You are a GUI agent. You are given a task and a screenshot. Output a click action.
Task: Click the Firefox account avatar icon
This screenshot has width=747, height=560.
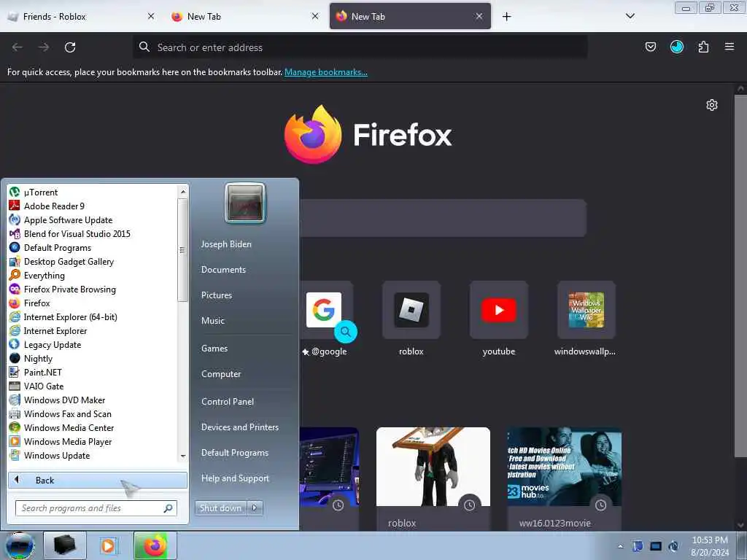point(677,47)
